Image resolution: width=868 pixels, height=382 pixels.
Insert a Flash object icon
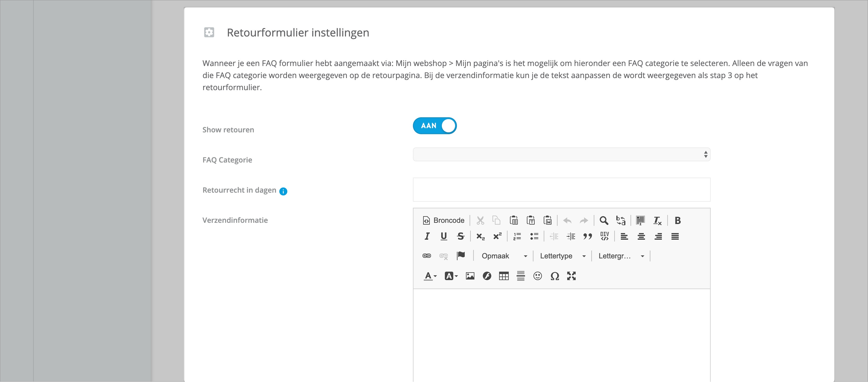point(487,276)
